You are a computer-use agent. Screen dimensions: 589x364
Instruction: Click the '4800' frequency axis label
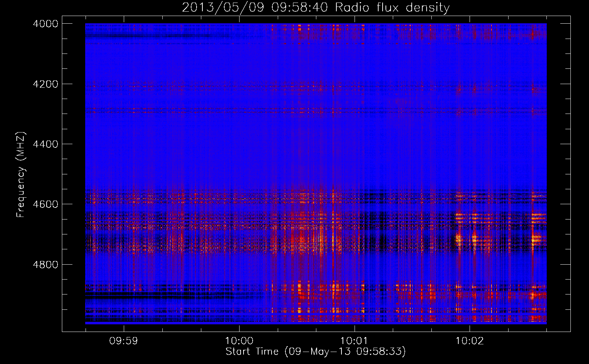pyautogui.click(x=46, y=265)
